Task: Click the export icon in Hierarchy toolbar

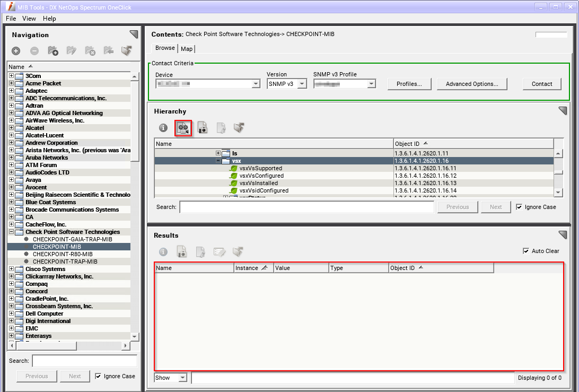Action: [x=239, y=128]
